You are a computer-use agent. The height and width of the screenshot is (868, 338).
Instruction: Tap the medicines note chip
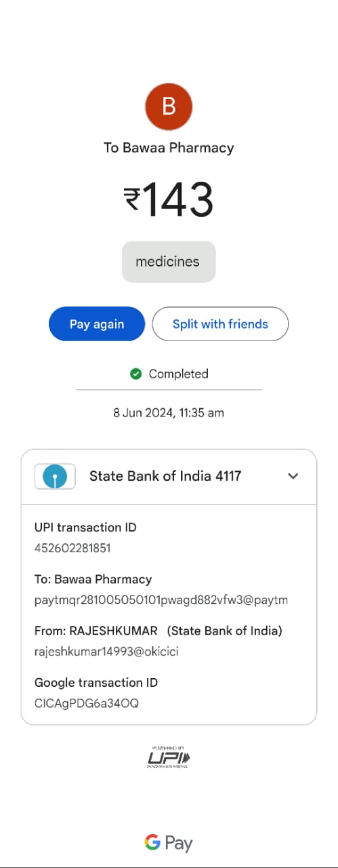(x=169, y=262)
